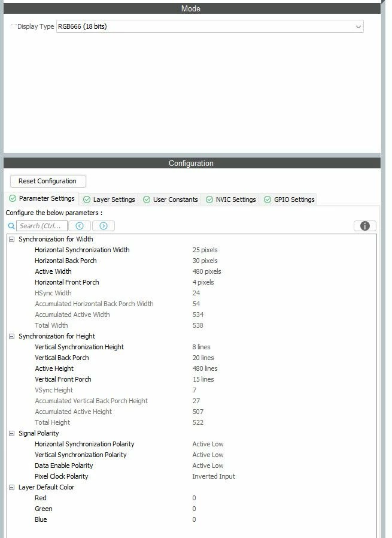
Task: Click the Reset Configuration button
Action: [x=48, y=181]
